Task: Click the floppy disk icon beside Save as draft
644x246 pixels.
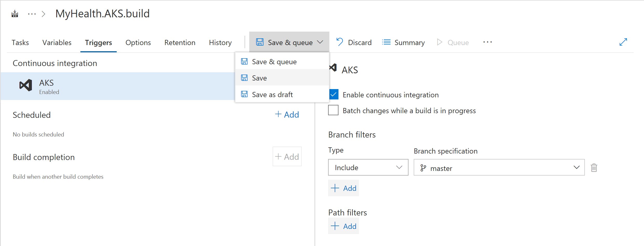Action: pos(244,94)
